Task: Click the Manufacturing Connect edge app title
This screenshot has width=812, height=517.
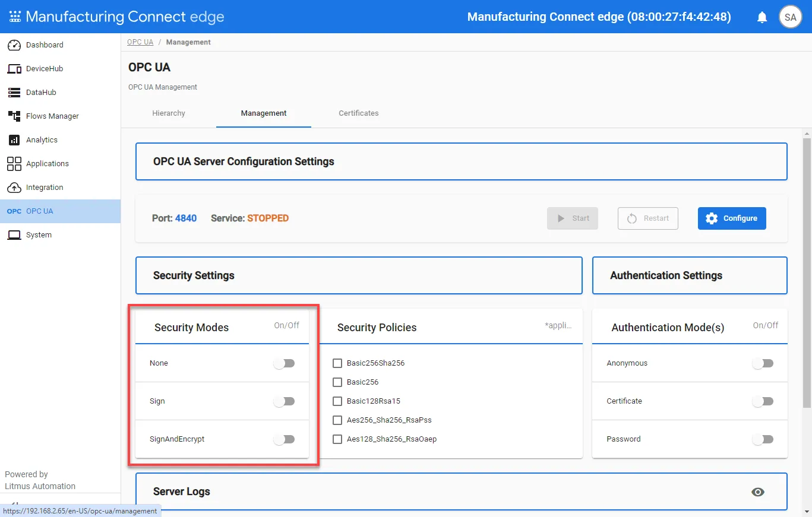Action: tap(125, 17)
